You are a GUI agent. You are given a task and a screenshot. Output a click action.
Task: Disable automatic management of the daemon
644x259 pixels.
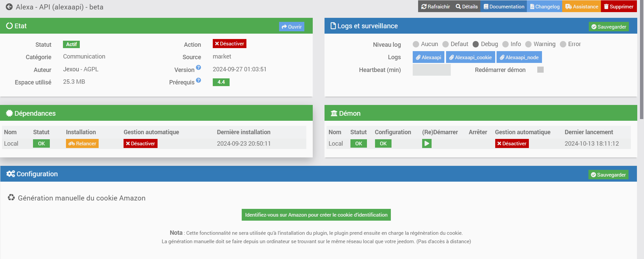[x=512, y=144]
